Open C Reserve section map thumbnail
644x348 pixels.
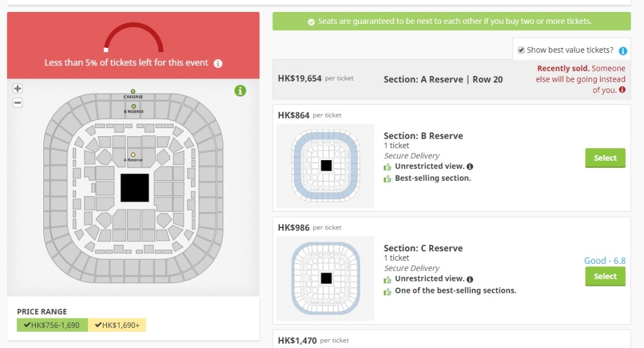325,278
